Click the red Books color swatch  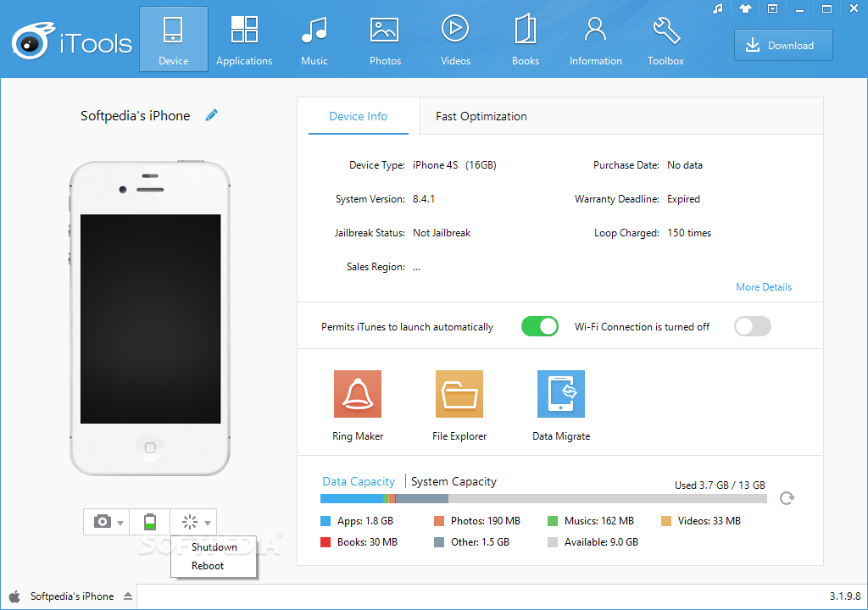[x=325, y=542]
